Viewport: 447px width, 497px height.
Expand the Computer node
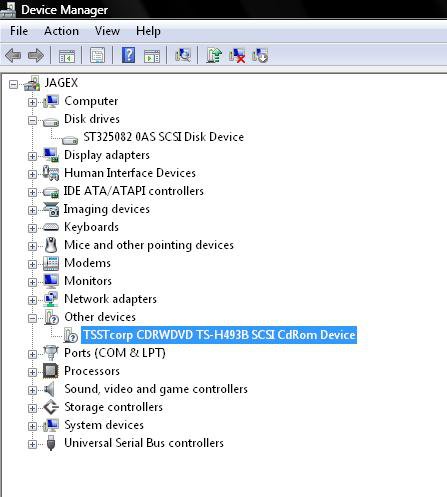pyautogui.click(x=32, y=102)
